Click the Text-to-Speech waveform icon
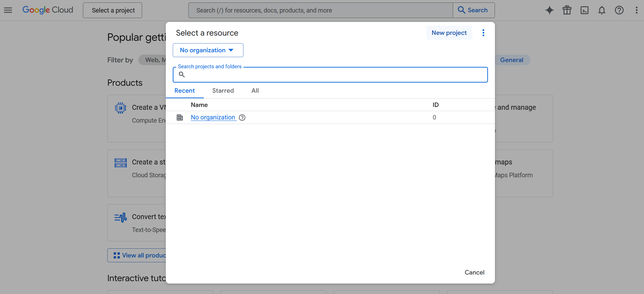 pos(121,218)
